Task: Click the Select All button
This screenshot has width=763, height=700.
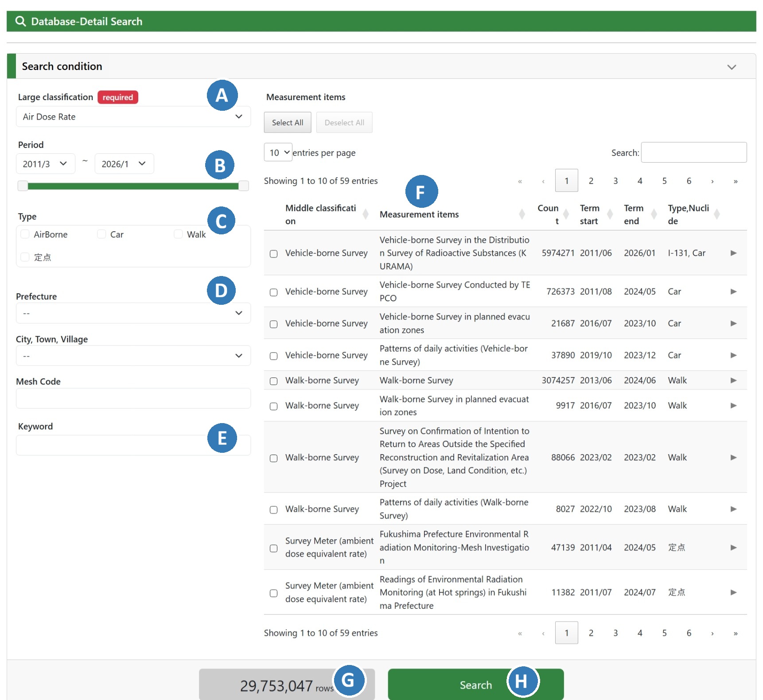Action: (288, 123)
